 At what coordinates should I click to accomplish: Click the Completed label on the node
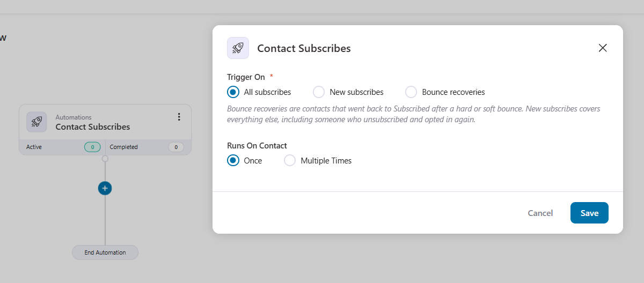tap(124, 147)
